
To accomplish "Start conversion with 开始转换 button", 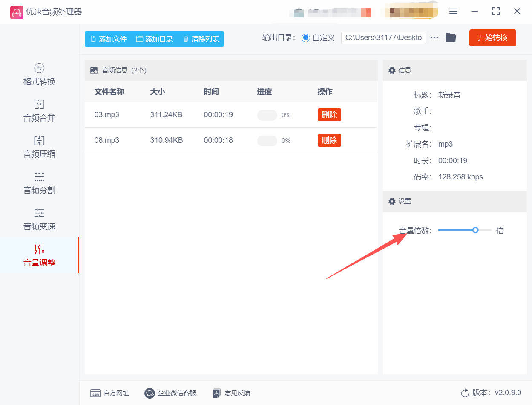I will coord(492,38).
